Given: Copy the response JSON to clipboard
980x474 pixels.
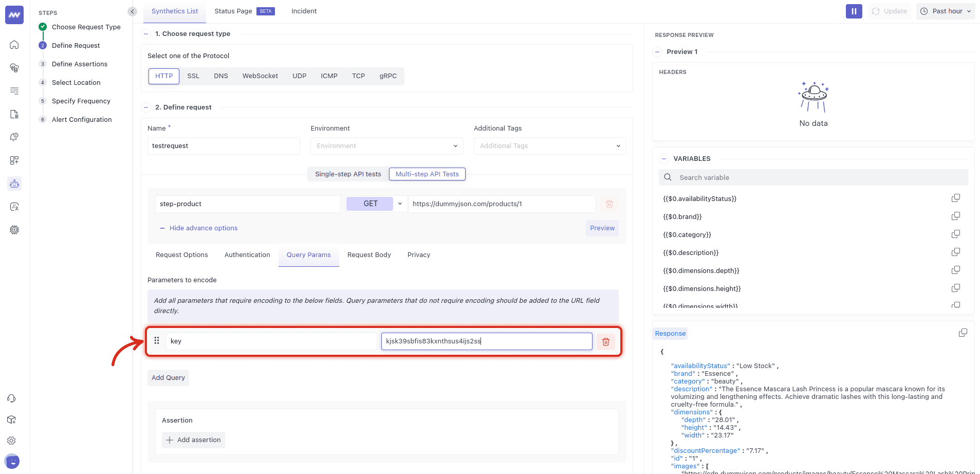Looking at the screenshot, I should point(963,333).
